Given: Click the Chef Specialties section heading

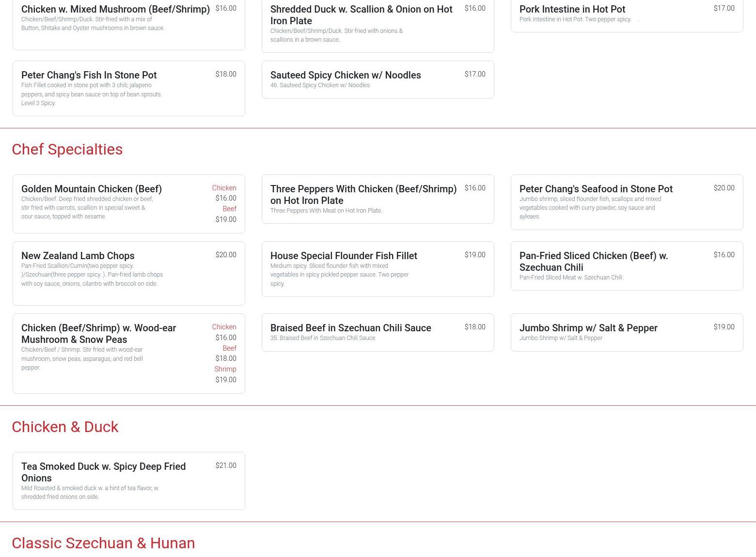Looking at the screenshot, I should pos(67,149).
